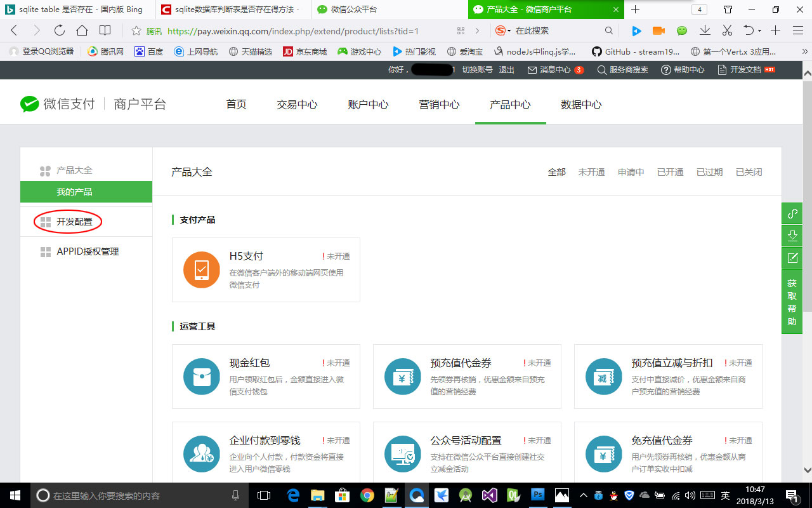The image size is (812, 508).
Task: Reload the page with the refresh icon
Action: [59, 30]
